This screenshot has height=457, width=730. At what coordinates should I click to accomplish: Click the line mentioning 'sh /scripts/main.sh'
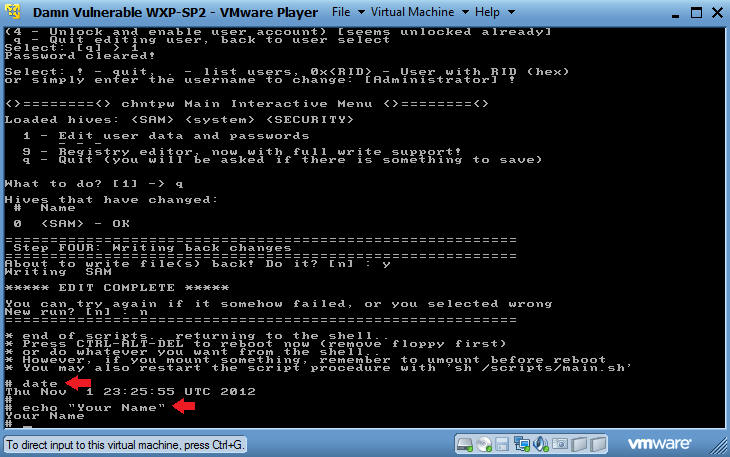[318, 368]
